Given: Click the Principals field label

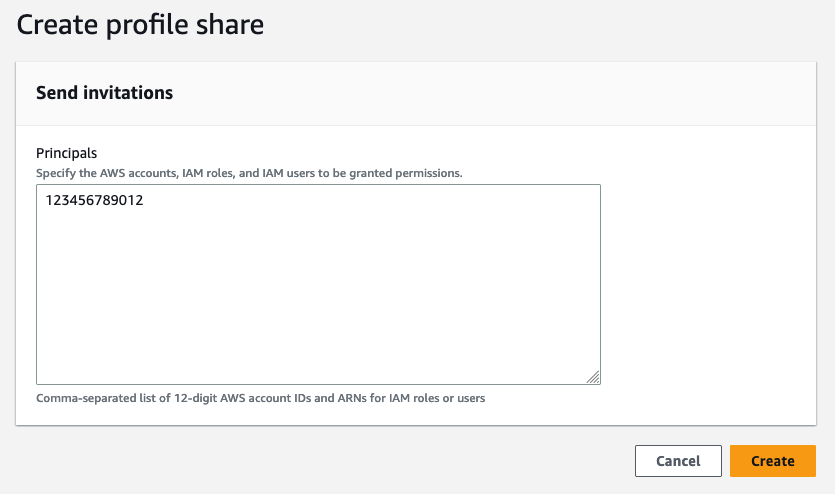Looking at the screenshot, I should (x=66, y=153).
